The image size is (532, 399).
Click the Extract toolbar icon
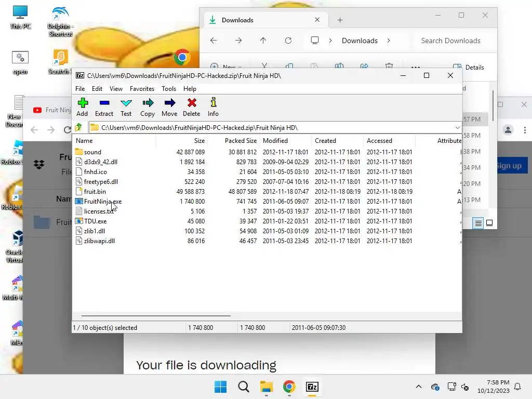(104, 107)
